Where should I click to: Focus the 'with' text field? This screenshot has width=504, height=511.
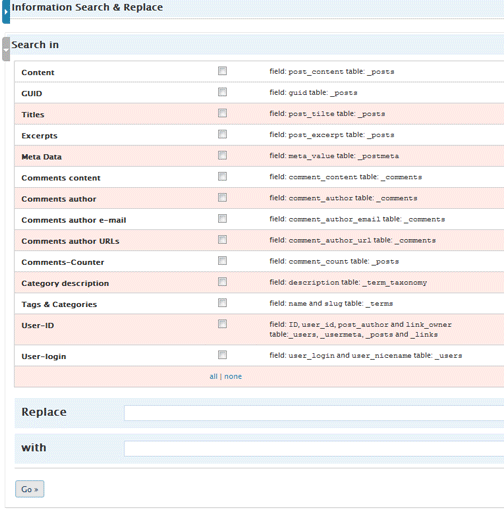click(314, 449)
